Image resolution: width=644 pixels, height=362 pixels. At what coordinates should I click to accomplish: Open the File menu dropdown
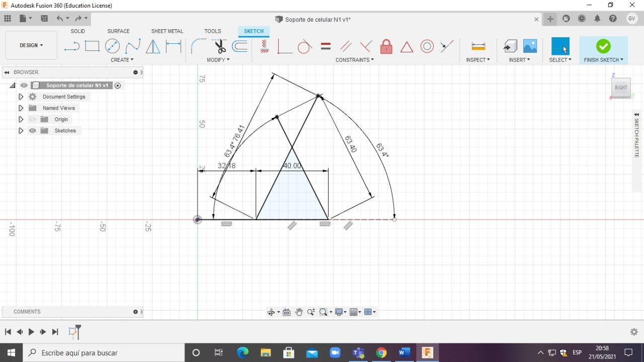[26, 19]
